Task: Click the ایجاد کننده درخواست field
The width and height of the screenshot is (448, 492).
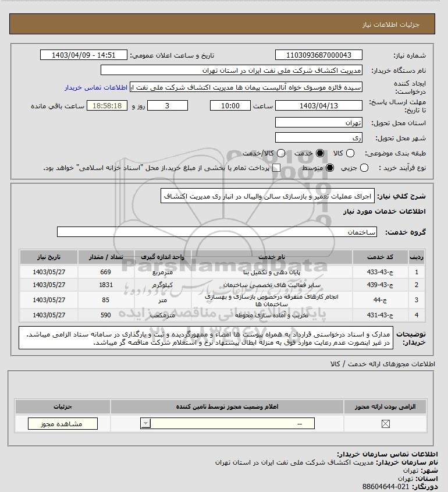Action: click(246, 87)
